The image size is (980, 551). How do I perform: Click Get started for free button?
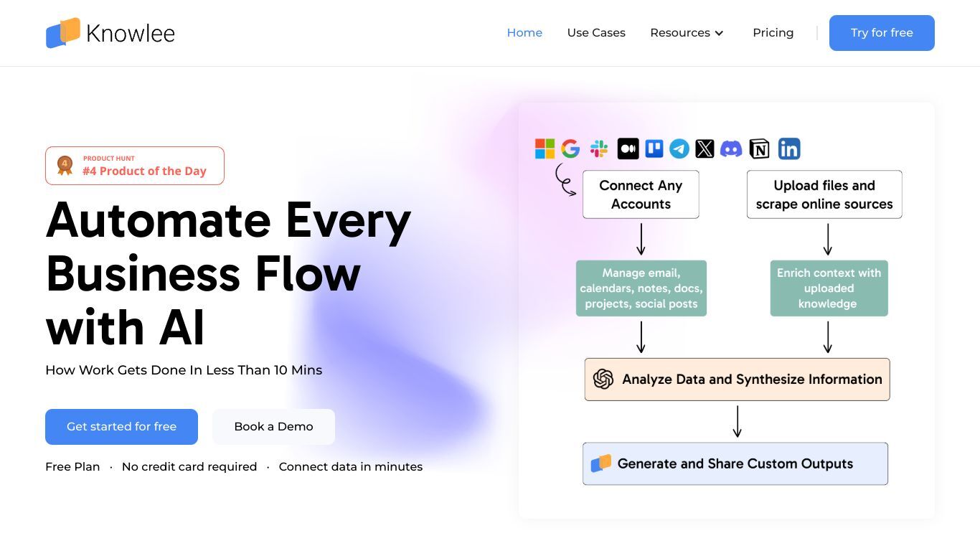[121, 427]
